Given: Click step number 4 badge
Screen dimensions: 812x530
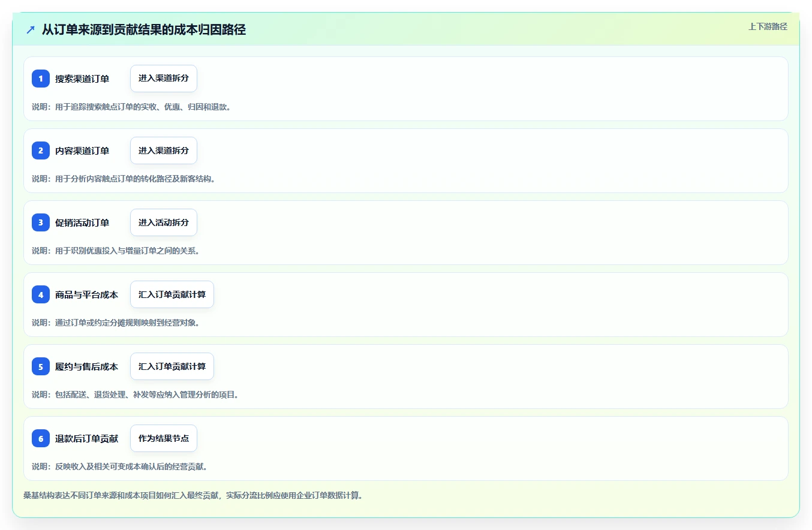Looking at the screenshot, I should [41, 294].
